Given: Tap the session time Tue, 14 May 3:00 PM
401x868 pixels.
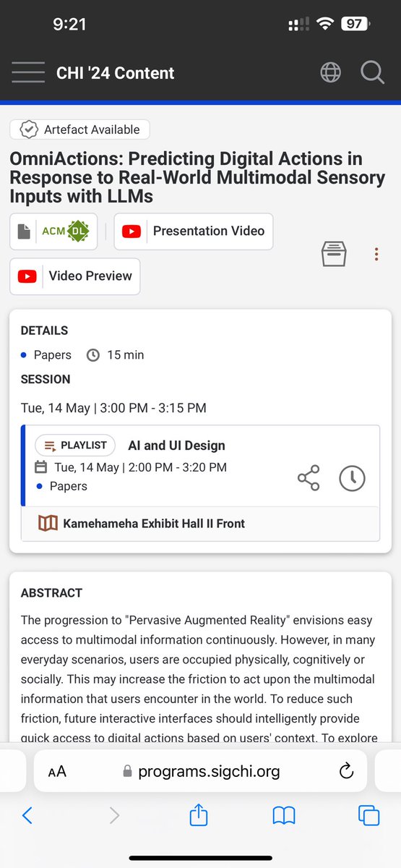Looking at the screenshot, I should point(113,408).
